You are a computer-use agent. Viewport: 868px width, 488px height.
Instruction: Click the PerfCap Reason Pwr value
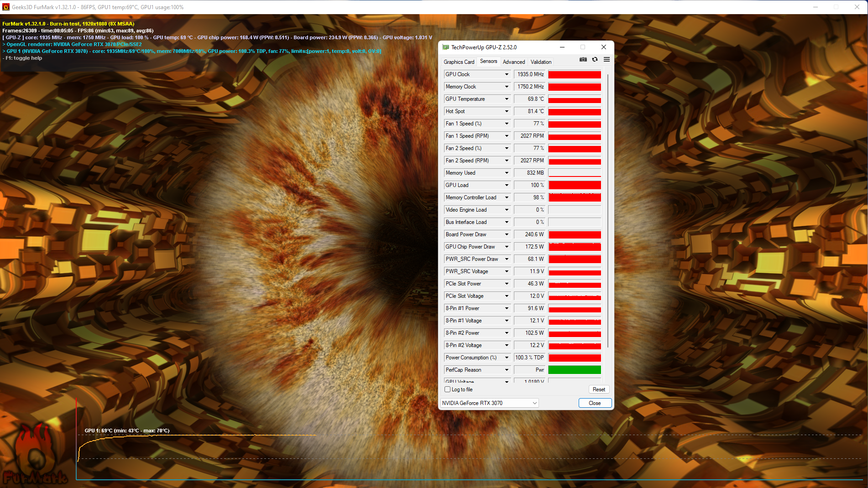(530, 370)
